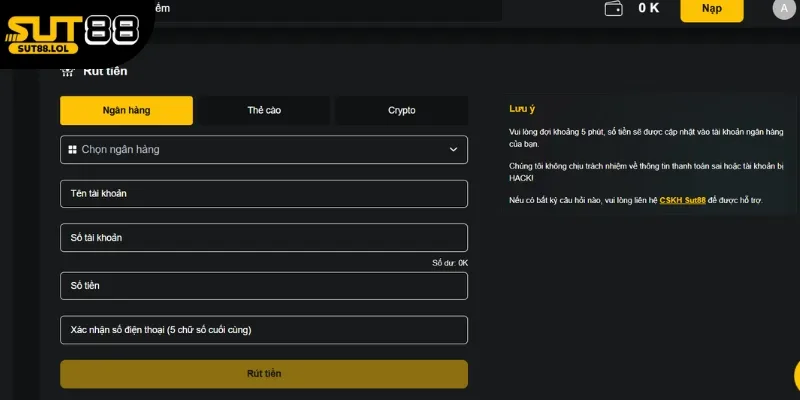
Task: Click the search bar at the top
Action: click(327, 9)
